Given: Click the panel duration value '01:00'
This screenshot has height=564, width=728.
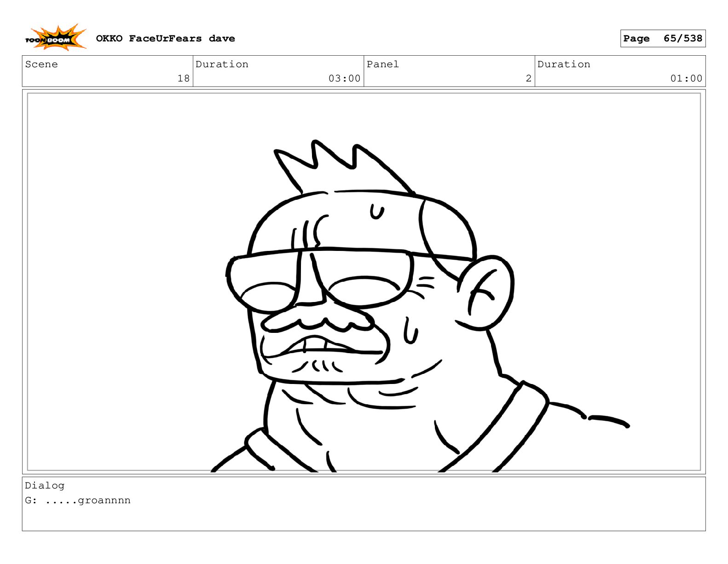Looking at the screenshot, I should click(686, 78).
